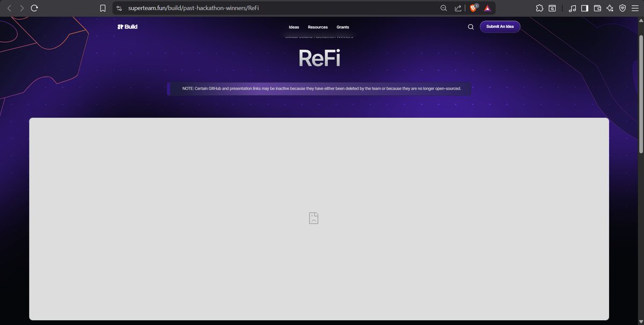Click the ReFi page heading

tap(319, 58)
